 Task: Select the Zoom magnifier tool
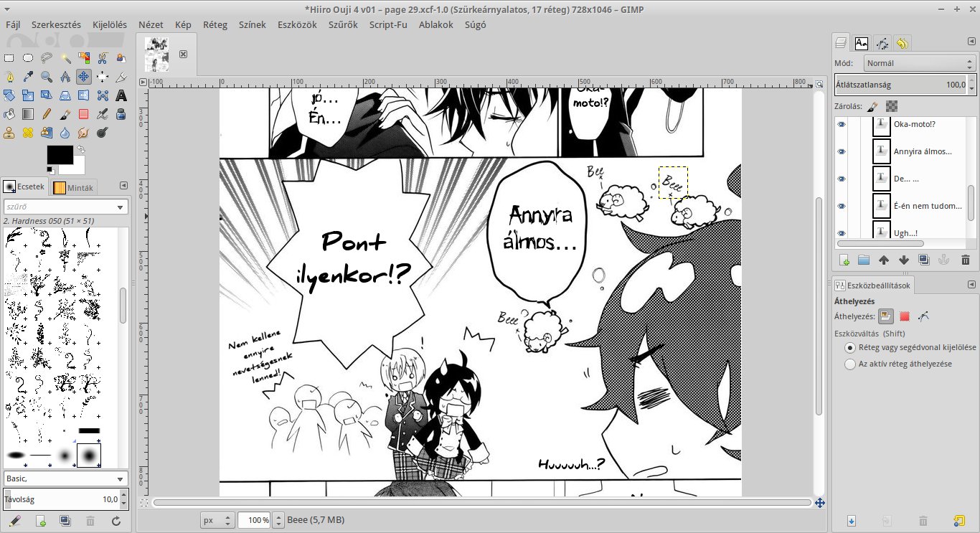pyautogui.click(x=47, y=77)
